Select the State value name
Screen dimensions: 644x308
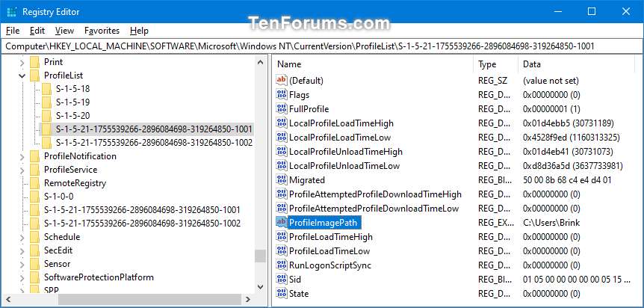point(299,294)
